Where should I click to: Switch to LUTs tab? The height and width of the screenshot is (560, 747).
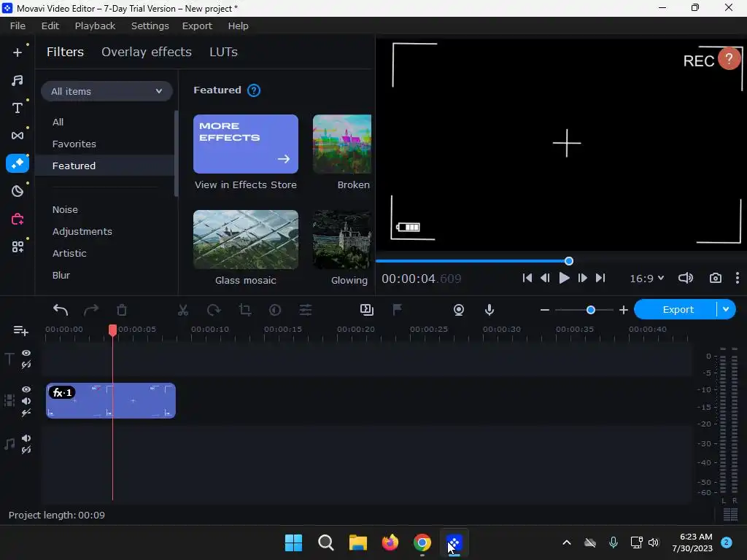pyautogui.click(x=223, y=52)
